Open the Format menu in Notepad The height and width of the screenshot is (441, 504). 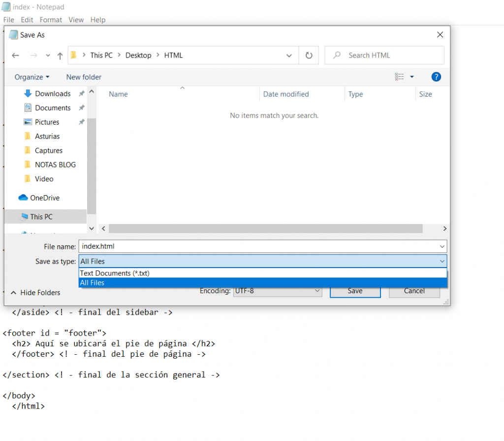click(51, 20)
